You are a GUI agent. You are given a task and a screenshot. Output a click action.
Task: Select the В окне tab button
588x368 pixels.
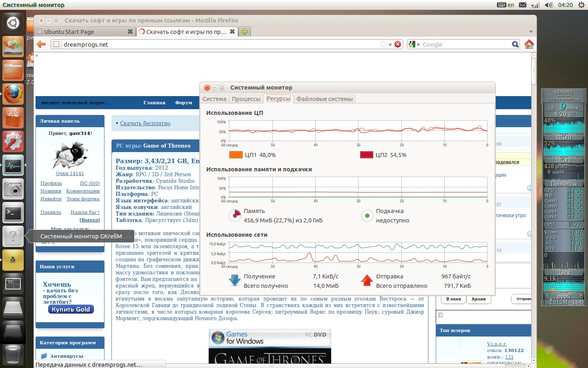[454, 299]
